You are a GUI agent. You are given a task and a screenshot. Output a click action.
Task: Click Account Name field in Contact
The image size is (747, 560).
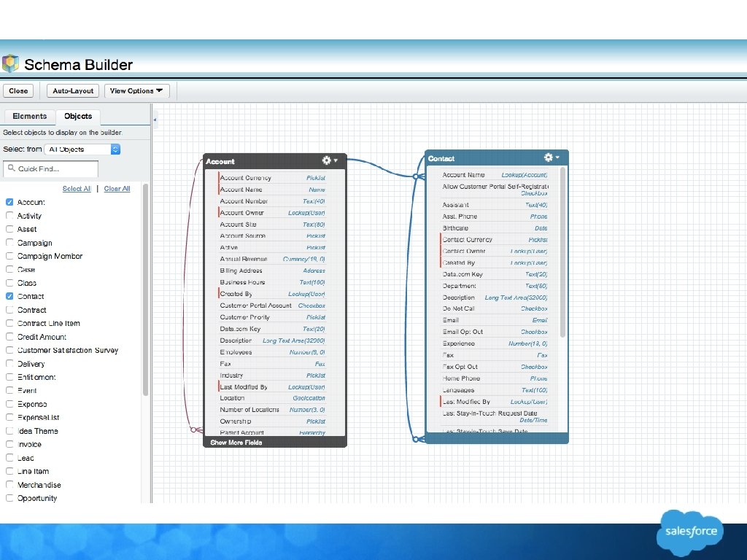pos(495,175)
